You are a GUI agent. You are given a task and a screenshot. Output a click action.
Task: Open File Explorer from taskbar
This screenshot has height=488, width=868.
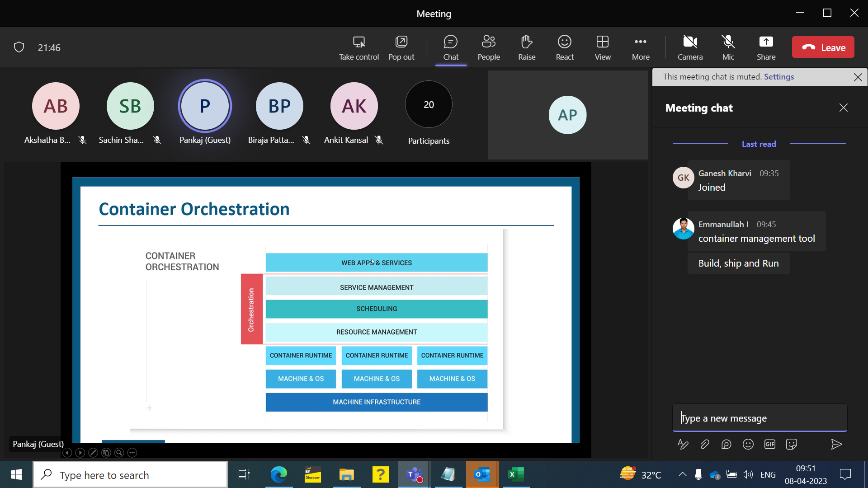coord(347,474)
